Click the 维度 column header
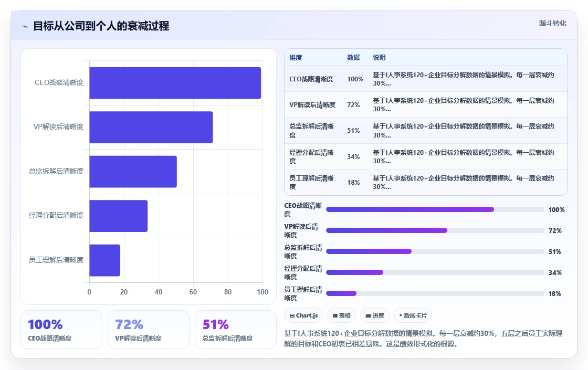Screen dimensions: 588x370 point(296,58)
